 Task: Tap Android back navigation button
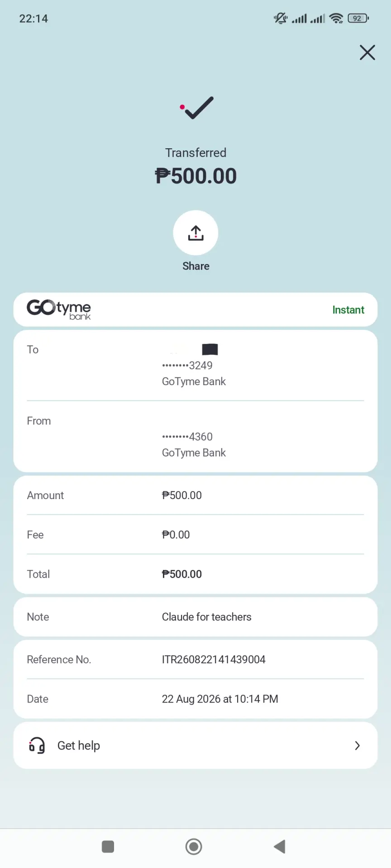(x=280, y=846)
